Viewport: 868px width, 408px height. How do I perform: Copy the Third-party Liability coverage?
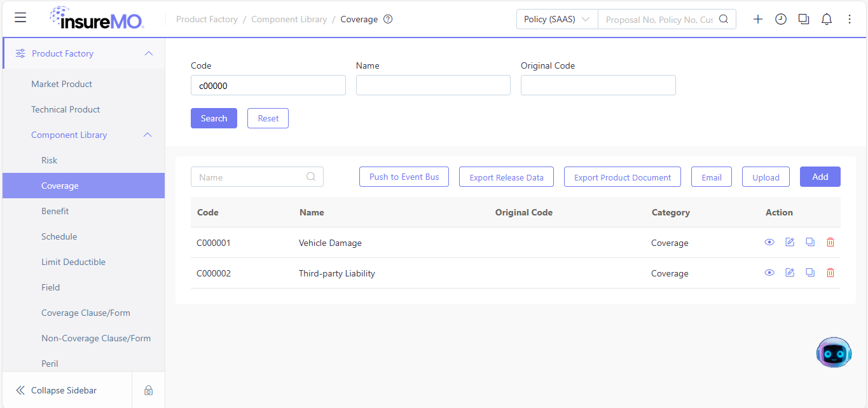pyautogui.click(x=810, y=273)
